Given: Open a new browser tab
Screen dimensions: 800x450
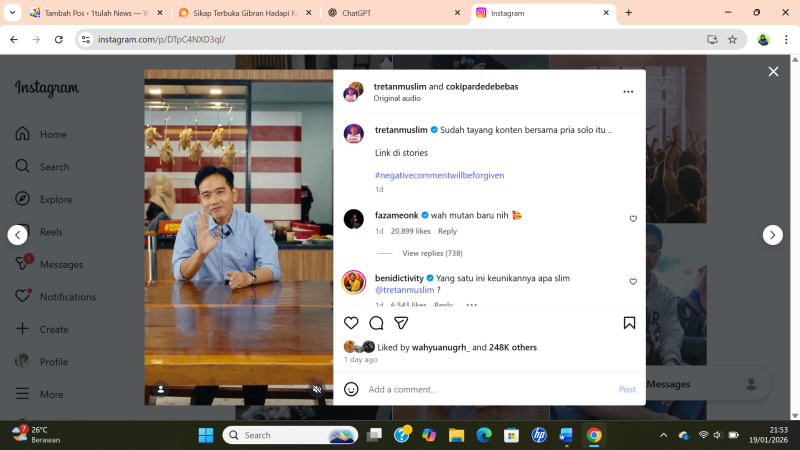Looking at the screenshot, I should pyautogui.click(x=629, y=13).
